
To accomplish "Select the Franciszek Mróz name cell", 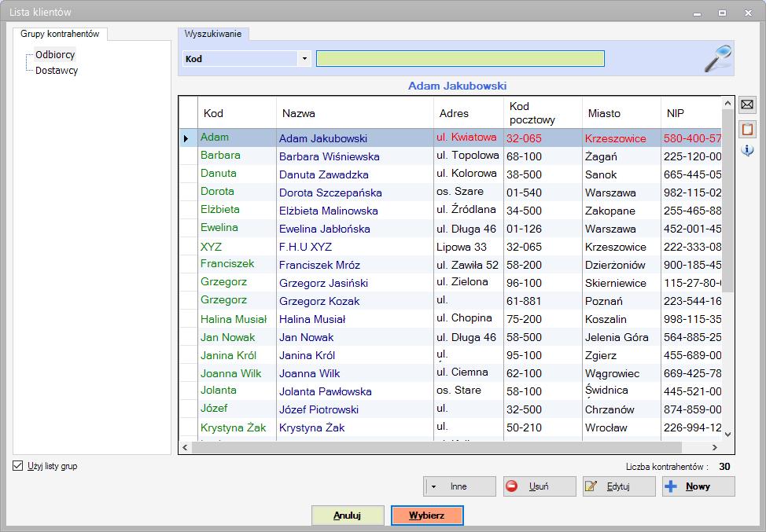I will coord(355,265).
